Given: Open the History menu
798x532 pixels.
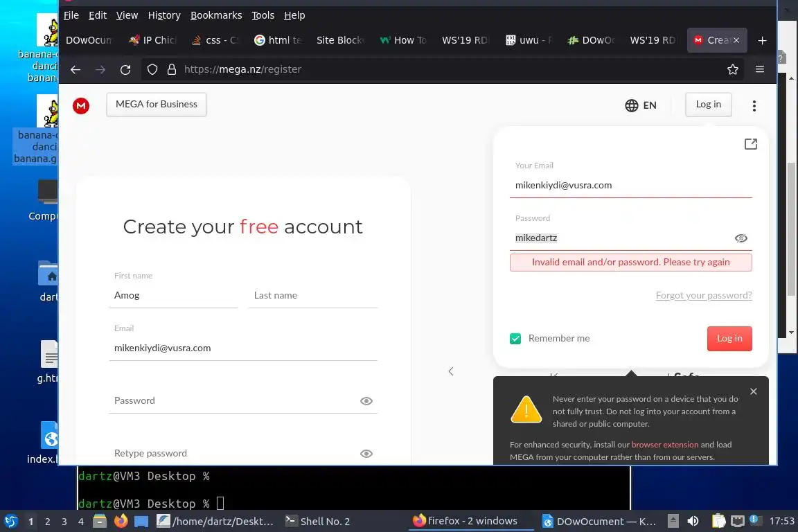Looking at the screenshot, I should [164, 15].
